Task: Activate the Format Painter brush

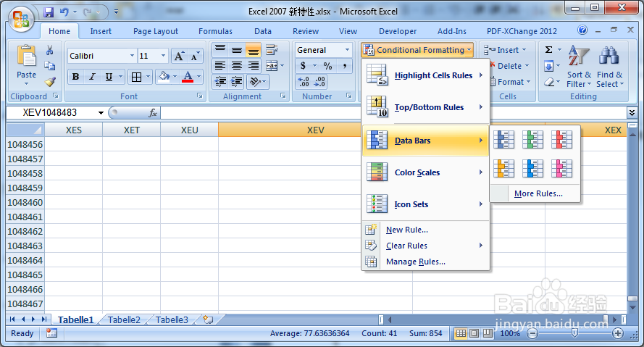Action: pyautogui.click(x=50, y=82)
